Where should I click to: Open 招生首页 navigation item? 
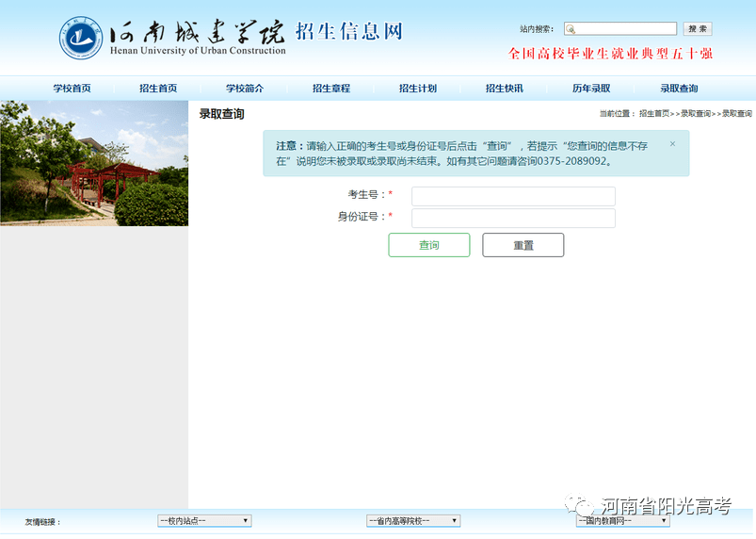coord(158,89)
